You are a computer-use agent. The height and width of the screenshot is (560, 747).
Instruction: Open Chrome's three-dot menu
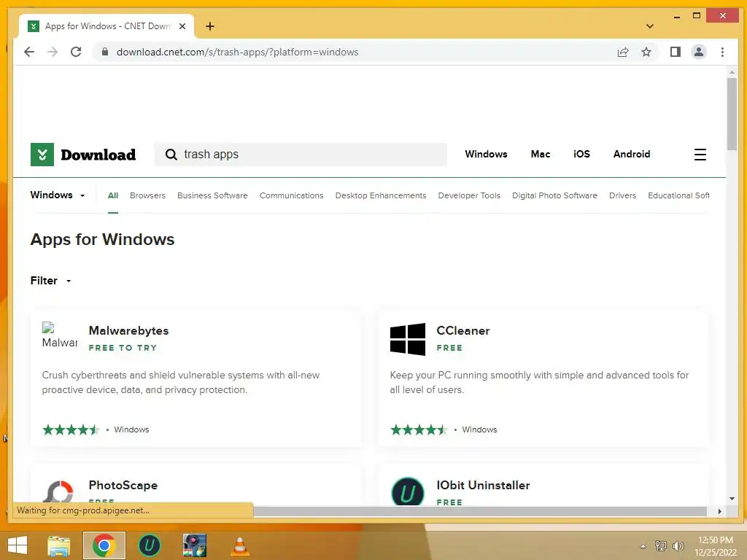[722, 52]
